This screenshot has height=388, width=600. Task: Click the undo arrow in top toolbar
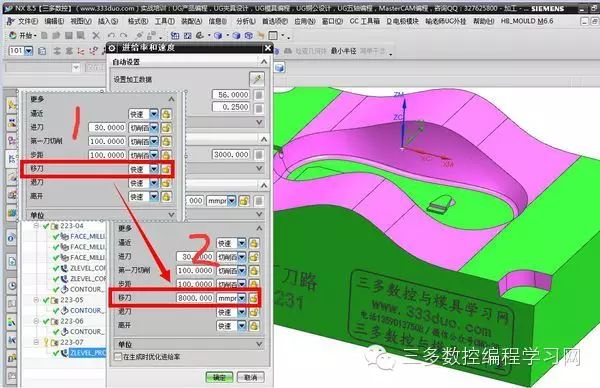[x=111, y=36]
